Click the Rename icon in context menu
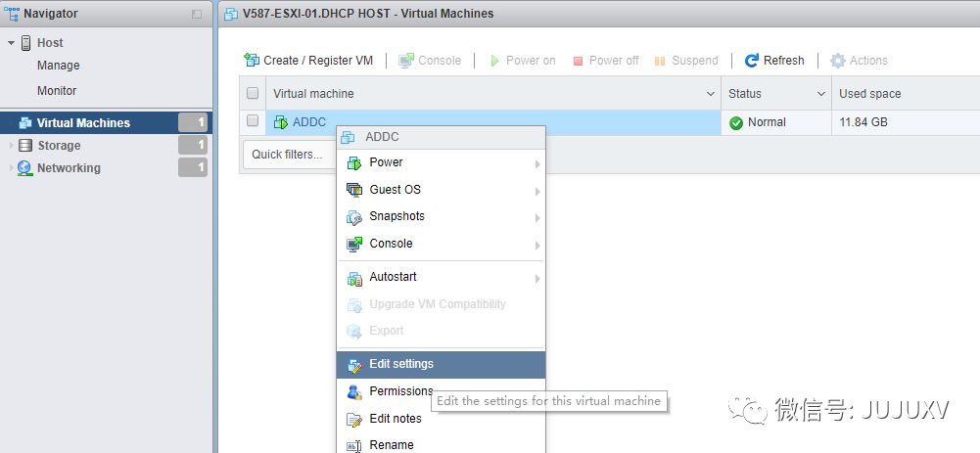980x453 pixels. (x=354, y=446)
